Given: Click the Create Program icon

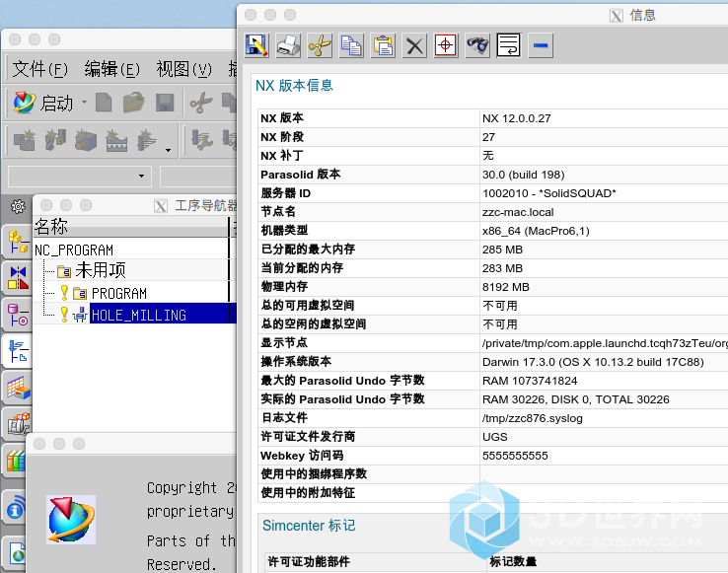Looking at the screenshot, I should point(25,141).
